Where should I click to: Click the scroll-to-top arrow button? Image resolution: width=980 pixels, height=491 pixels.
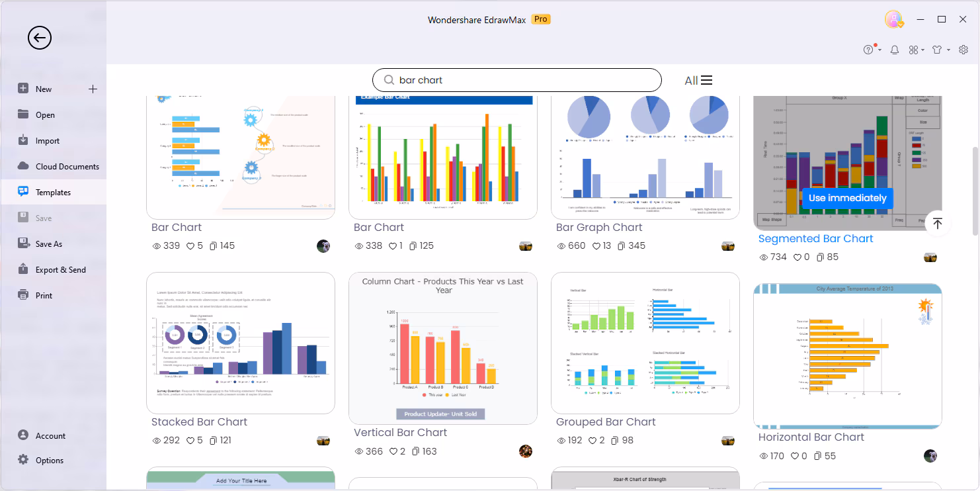[937, 224]
